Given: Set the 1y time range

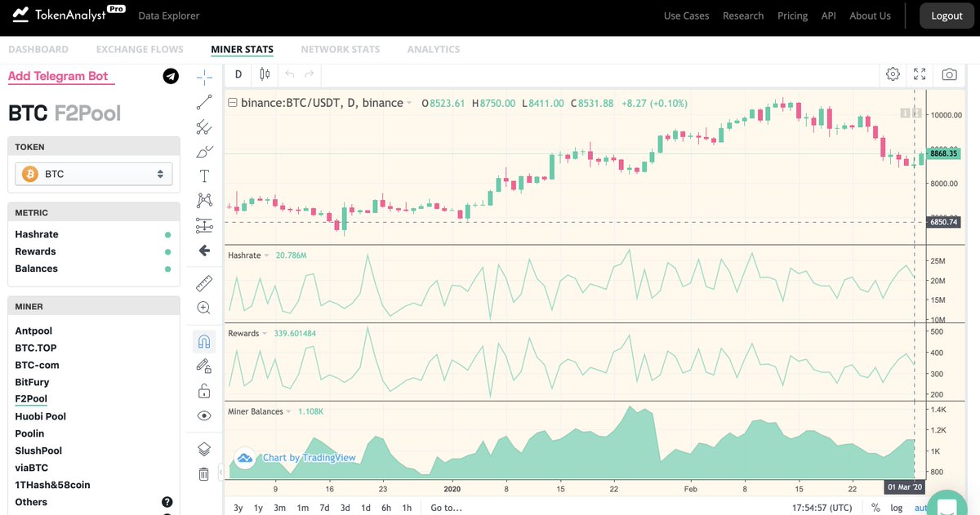Looking at the screenshot, I should [258, 508].
